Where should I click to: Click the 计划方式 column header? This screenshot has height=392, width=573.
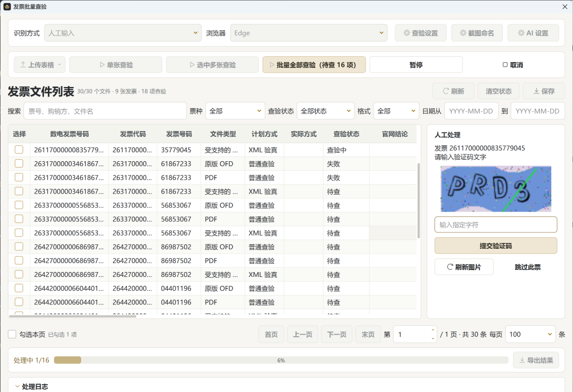(264, 134)
